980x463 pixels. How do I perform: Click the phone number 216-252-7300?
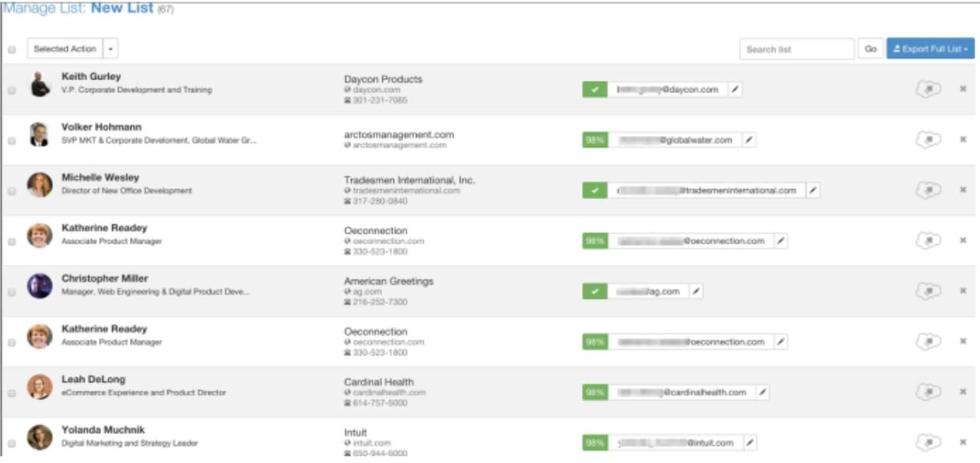381,303
